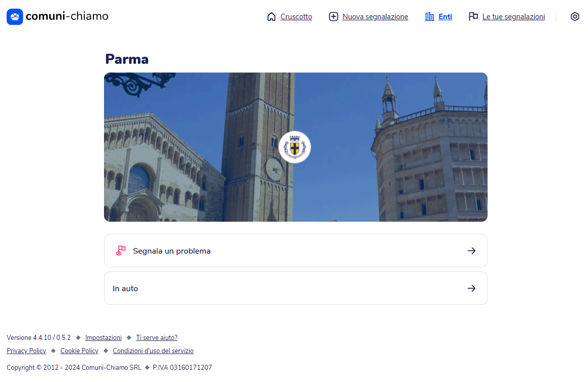The height and width of the screenshot is (382, 588).
Task: Open the In auto card
Action: pyautogui.click(x=295, y=288)
